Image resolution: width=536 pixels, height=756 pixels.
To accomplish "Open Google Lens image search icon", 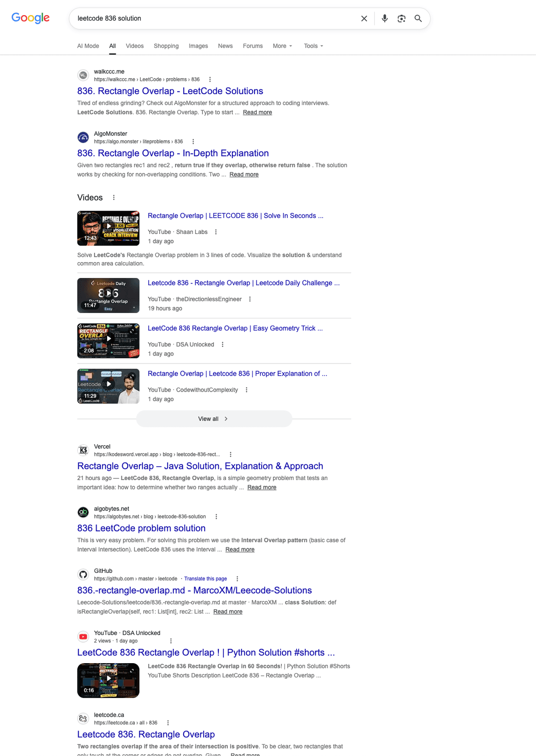I will (402, 18).
